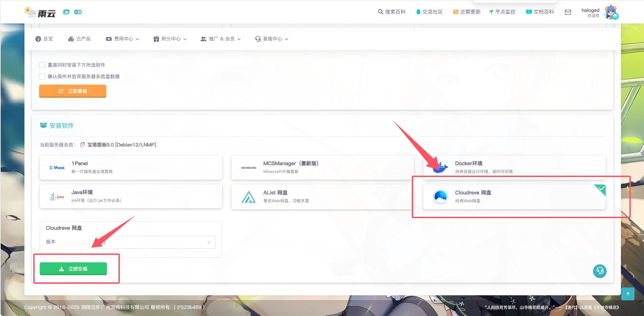Viewport: 644px width, 316px height.
Task: Click the user avatar picture
Action: pyautogui.click(x=611, y=12)
